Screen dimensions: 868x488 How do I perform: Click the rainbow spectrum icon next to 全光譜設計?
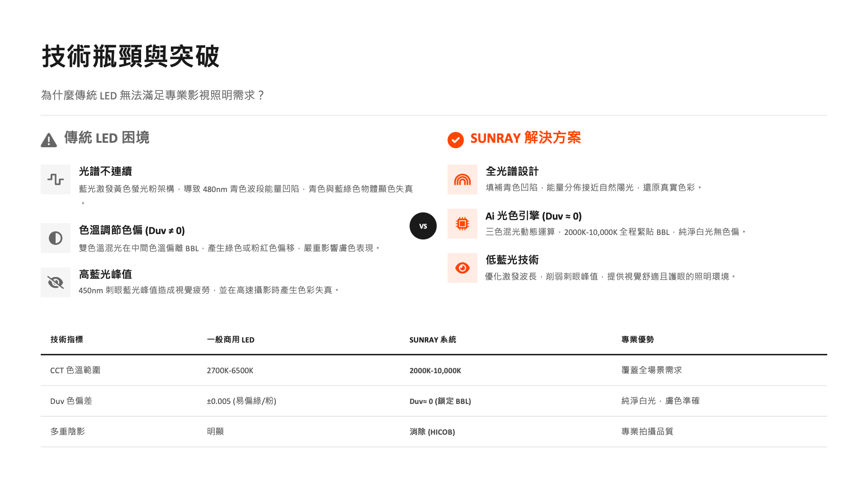point(462,179)
